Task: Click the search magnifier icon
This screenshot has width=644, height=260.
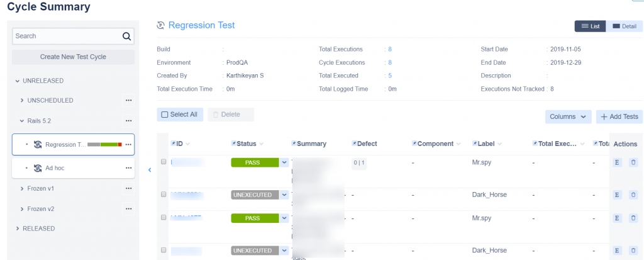Action: pyautogui.click(x=126, y=37)
